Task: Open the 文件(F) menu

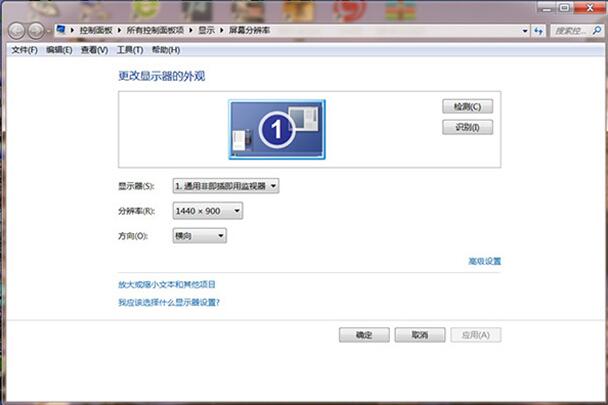Action: (24, 50)
